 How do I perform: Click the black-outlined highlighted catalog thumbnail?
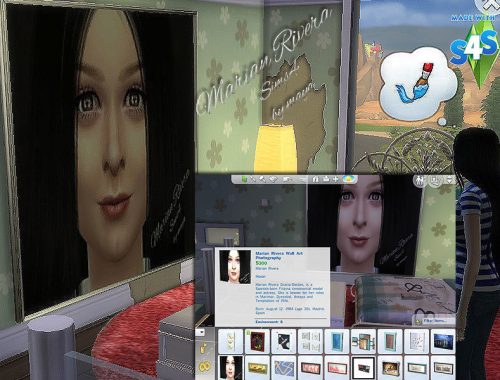point(363,368)
